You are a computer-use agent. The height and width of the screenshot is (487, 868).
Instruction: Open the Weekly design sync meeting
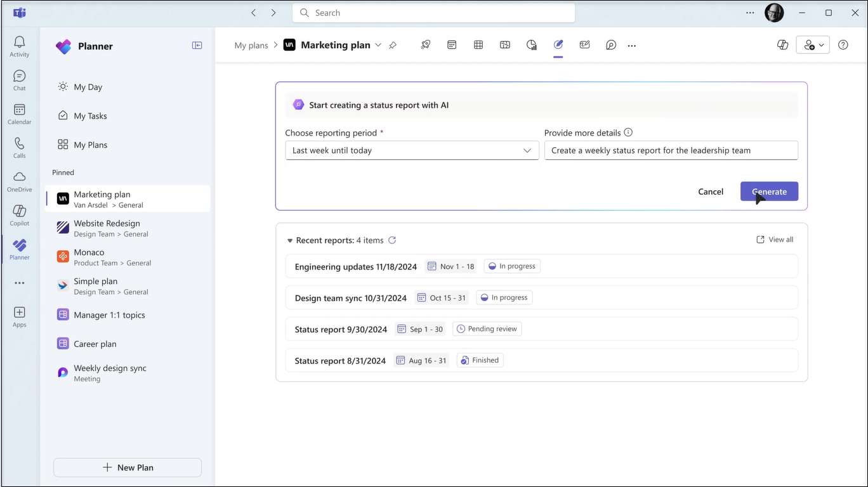(128, 373)
